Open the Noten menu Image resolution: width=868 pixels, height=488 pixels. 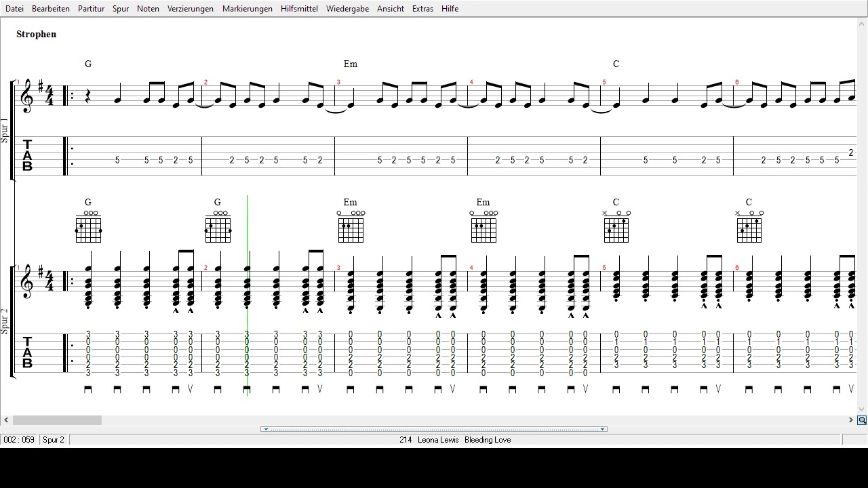(148, 9)
